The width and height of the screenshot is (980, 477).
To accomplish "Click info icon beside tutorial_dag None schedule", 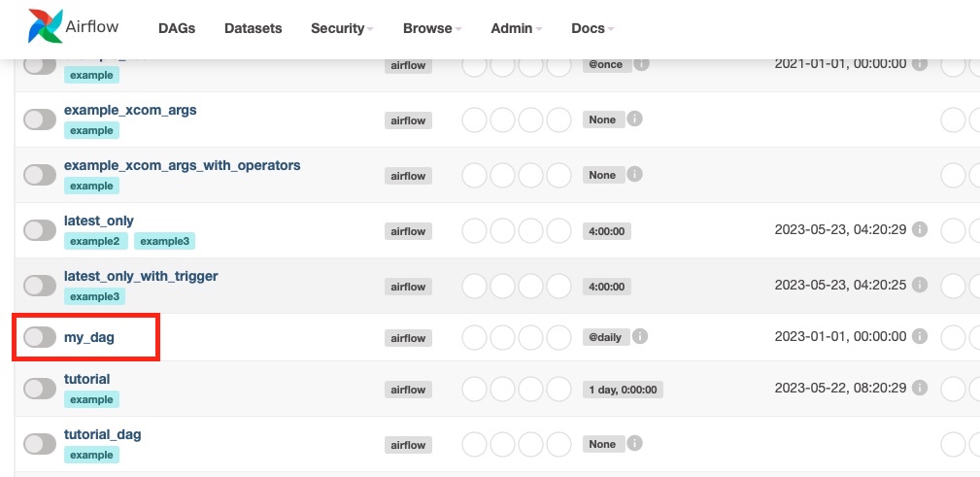I will click(x=634, y=444).
